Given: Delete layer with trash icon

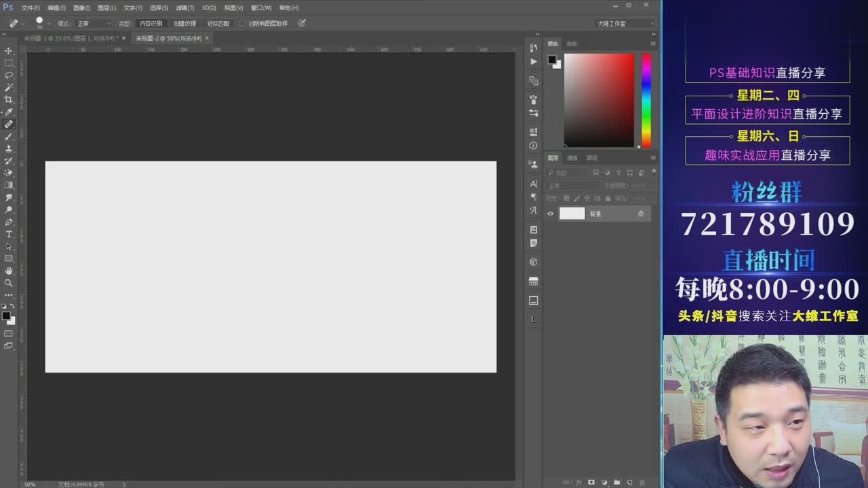Looking at the screenshot, I should (x=642, y=483).
